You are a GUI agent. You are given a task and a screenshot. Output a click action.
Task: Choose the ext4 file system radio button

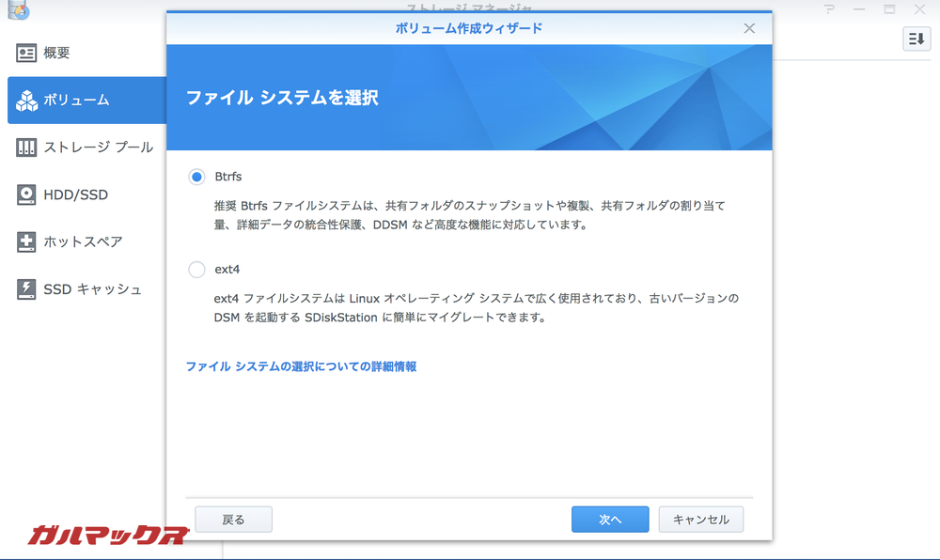196,270
